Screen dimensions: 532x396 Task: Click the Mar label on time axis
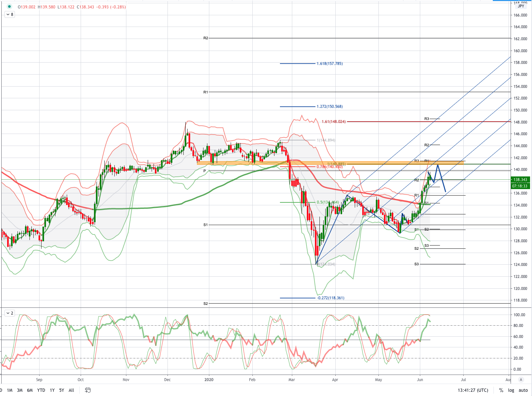[x=292, y=379]
